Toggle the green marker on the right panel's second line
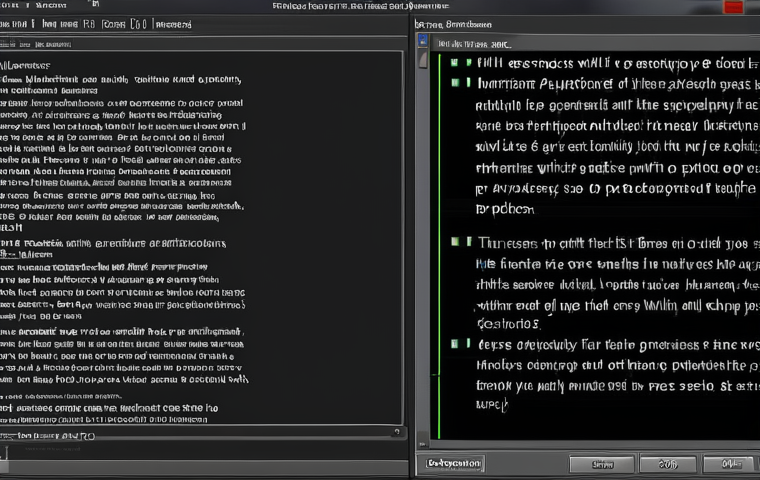 pyautogui.click(x=455, y=82)
